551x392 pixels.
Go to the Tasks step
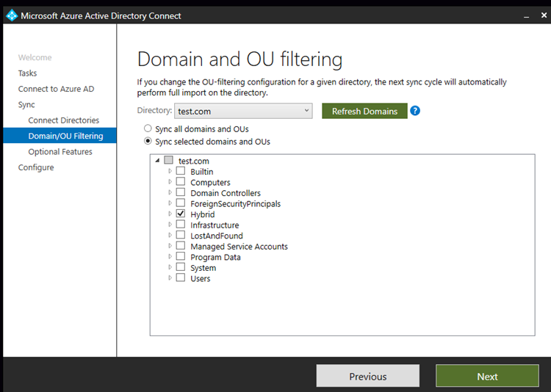click(27, 73)
